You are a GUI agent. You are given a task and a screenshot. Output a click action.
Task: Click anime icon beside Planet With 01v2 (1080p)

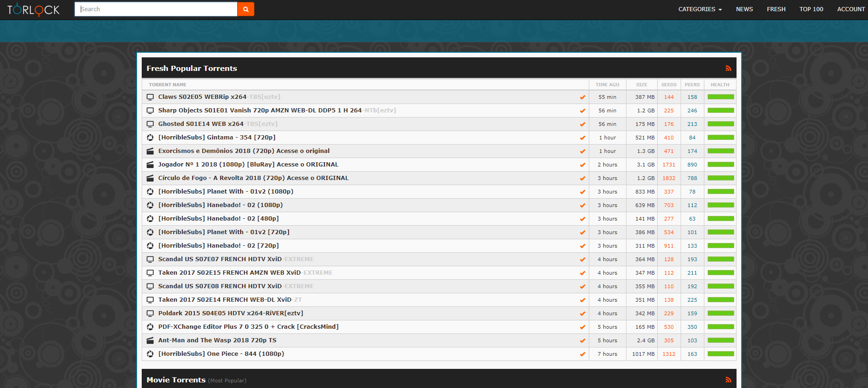click(150, 192)
